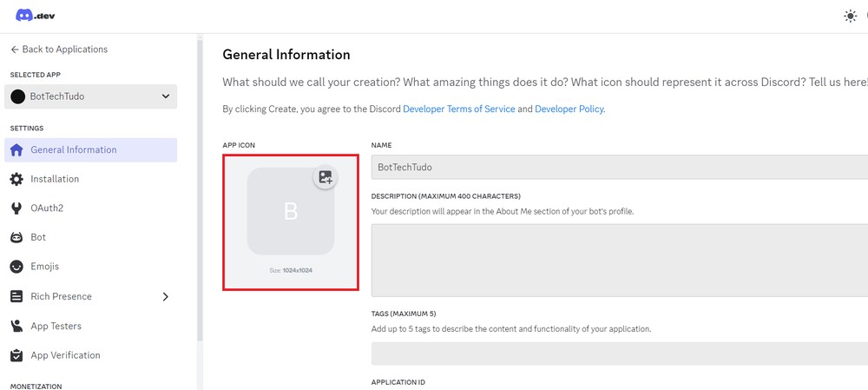Toggle light theme sun icon
Screen dimensions: 868x390
[850, 17]
